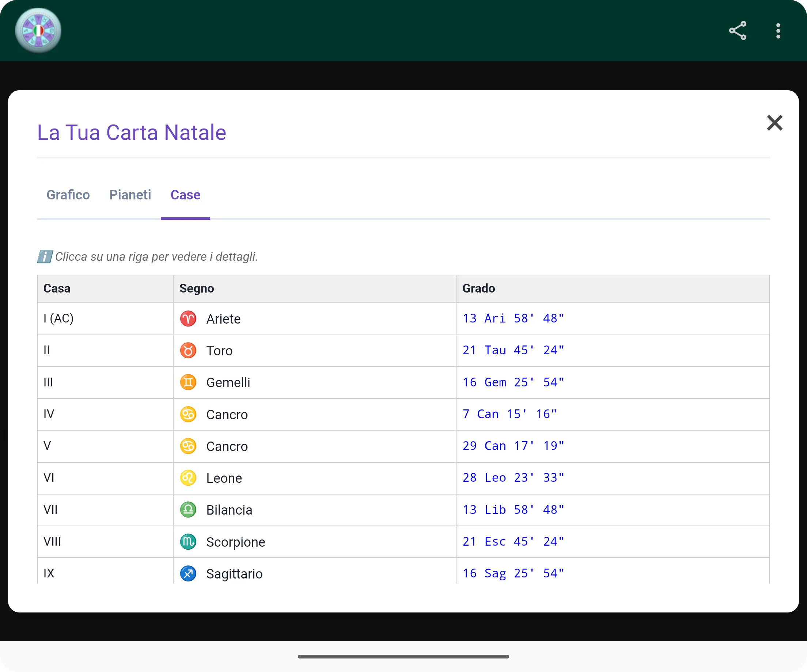Select house VII cell
The height and width of the screenshot is (672, 807).
(x=105, y=510)
